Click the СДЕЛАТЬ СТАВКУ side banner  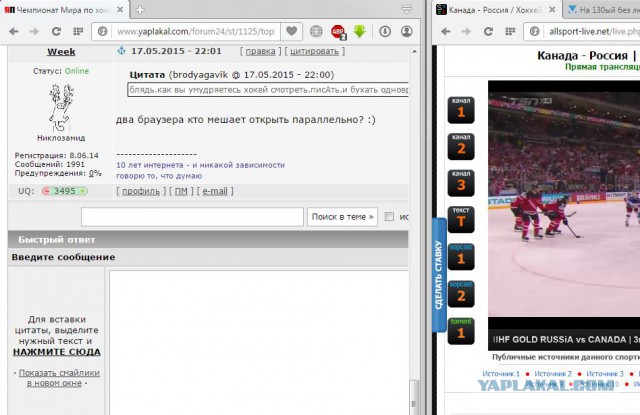pyautogui.click(x=439, y=275)
